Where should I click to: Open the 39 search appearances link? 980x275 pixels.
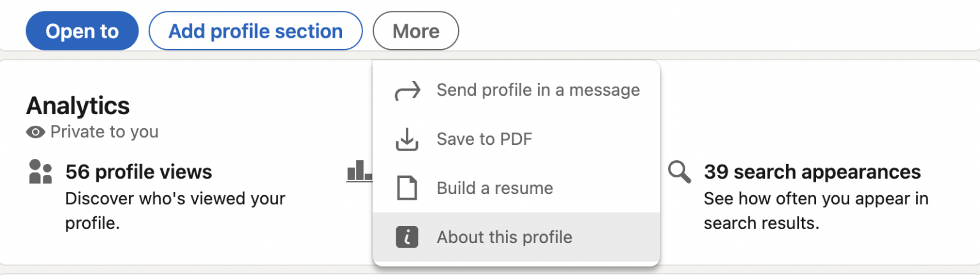point(812,172)
